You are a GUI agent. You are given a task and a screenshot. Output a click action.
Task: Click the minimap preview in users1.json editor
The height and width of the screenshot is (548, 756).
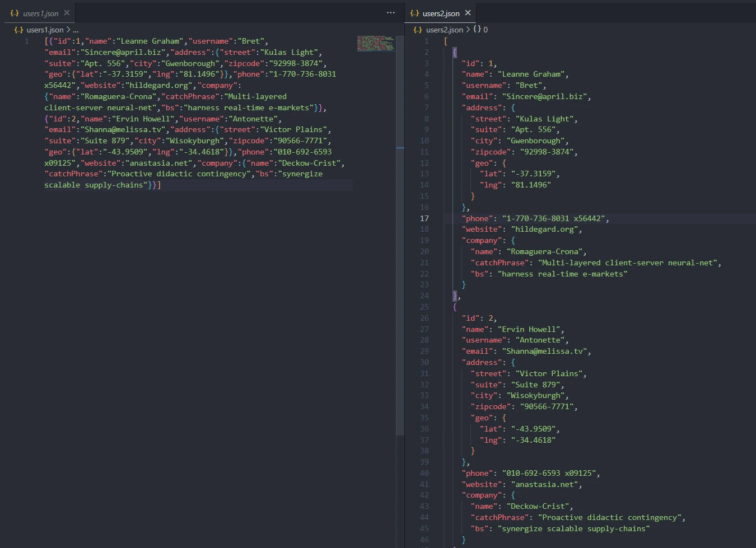(x=375, y=44)
